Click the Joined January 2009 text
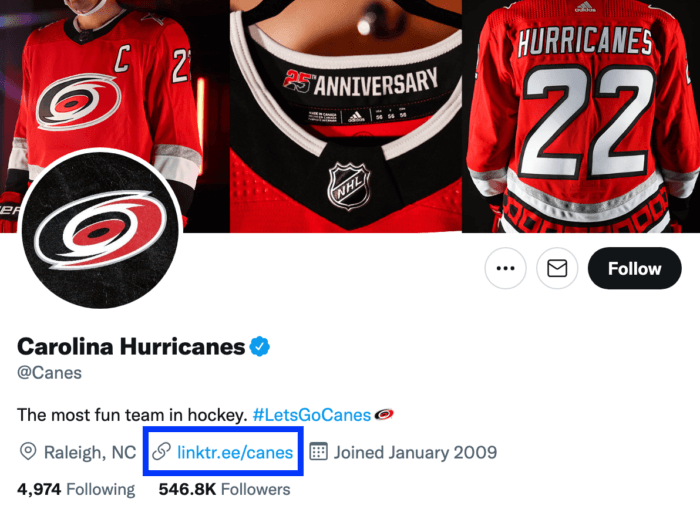The image size is (700, 506). (415, 452)
